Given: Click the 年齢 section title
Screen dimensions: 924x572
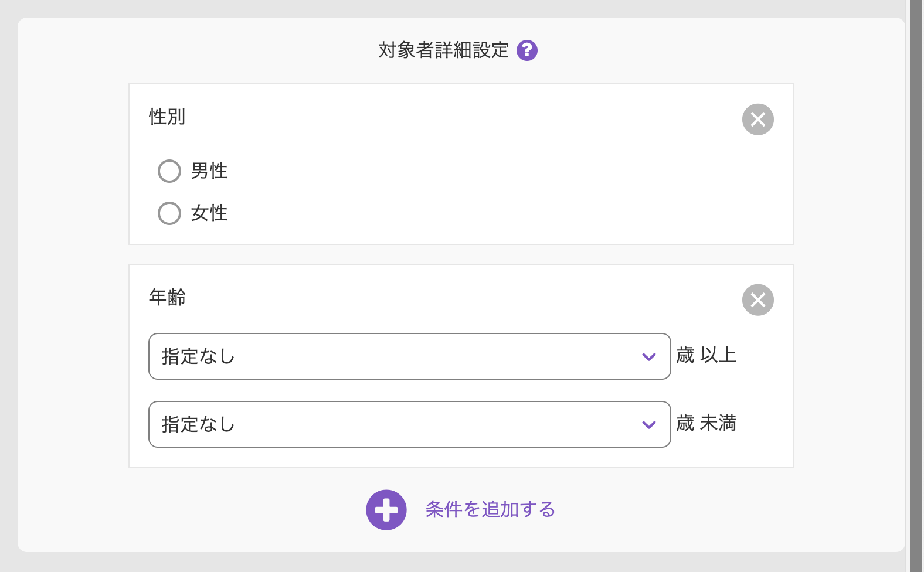Looking at the screenshot, I should pos(167,297).
